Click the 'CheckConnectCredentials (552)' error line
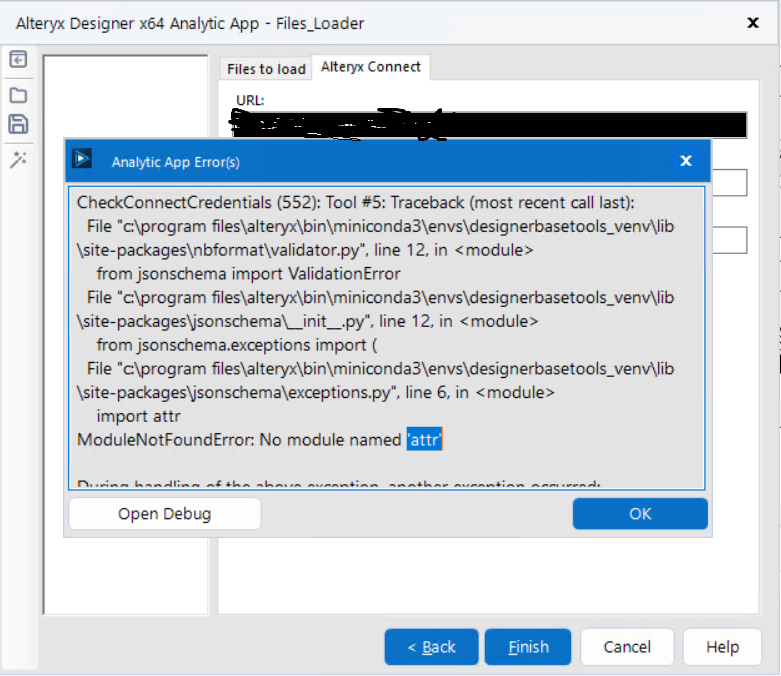Image resolution: width=781 pixels, height=676 pixels. [x=356, y=203]
